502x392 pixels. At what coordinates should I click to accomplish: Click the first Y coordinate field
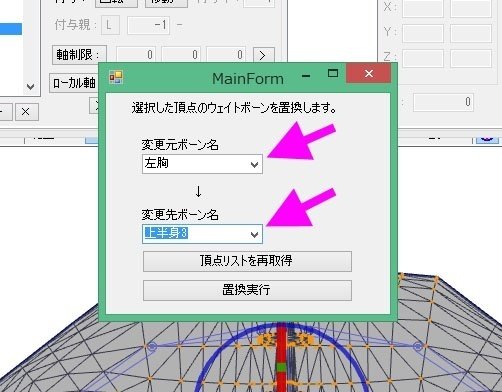[423, 33]
